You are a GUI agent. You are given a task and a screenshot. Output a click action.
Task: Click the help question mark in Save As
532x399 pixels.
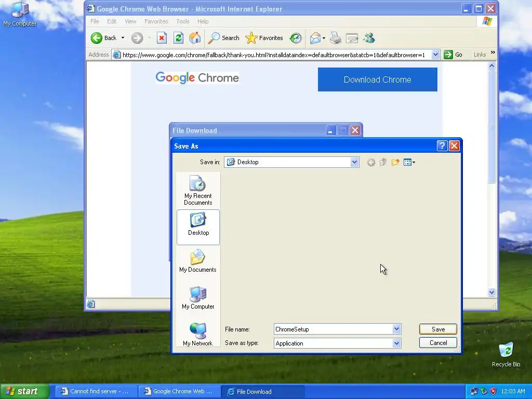click(x=442, y=146)
